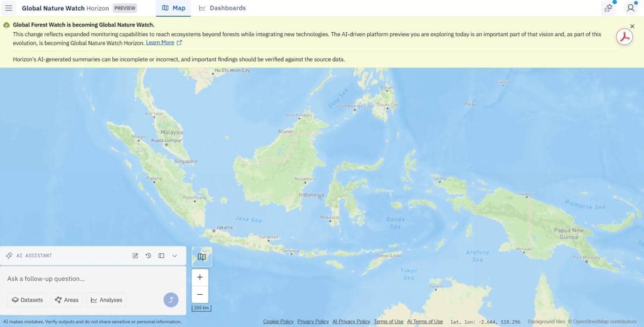Submit question with the send arrow
This screenshot has width=644, height=327.
coord(171,300)
